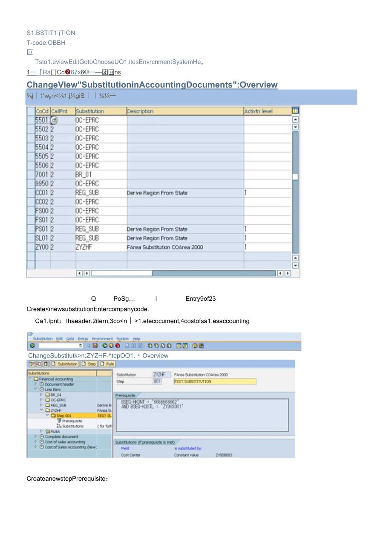Viewport: 392px width, 555px height.
Task: Open the Help menu
Action: pyautogui.click(x=136, y=339)
